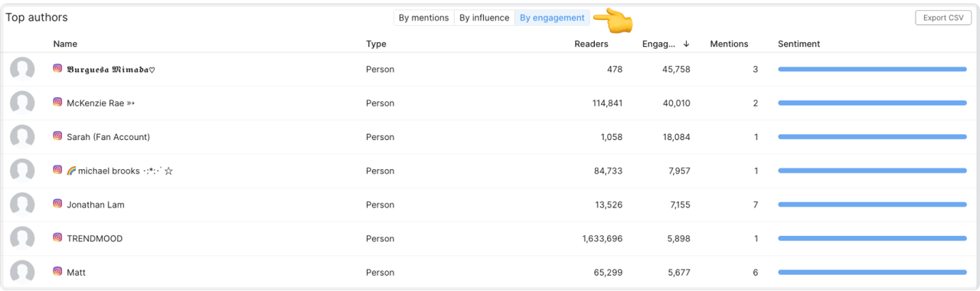Click Matt's mentions count of 6

click(755, 272)
